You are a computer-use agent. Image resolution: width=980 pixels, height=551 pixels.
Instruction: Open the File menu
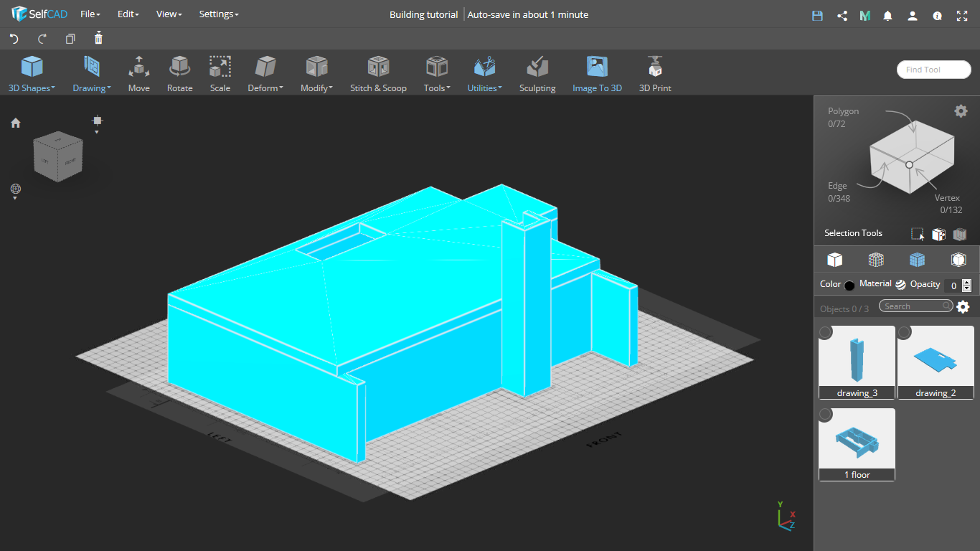click(x=90, y=14)
